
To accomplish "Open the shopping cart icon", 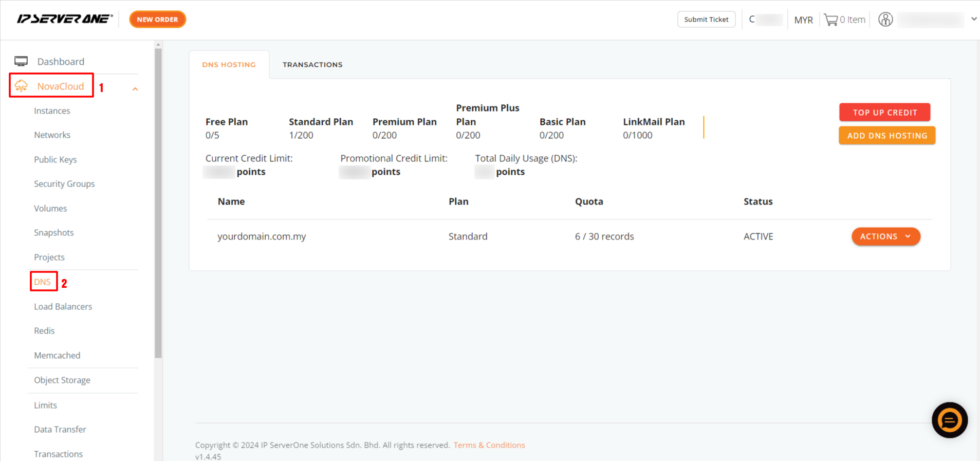I will tap(830, 20).
